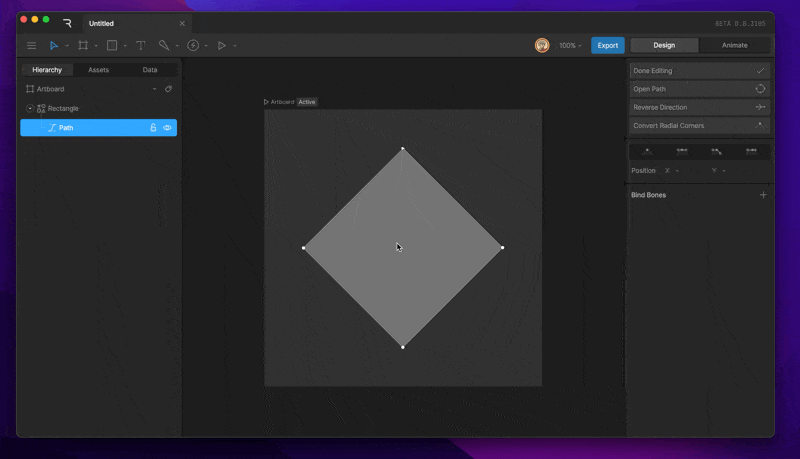Screen dimensions: 800x459
Task: Switch to Animate mode
Action: click(x=735, y=45)
